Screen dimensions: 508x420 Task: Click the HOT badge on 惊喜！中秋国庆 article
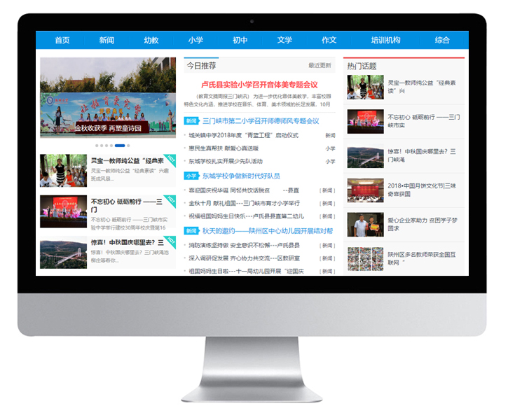[170, 242]
